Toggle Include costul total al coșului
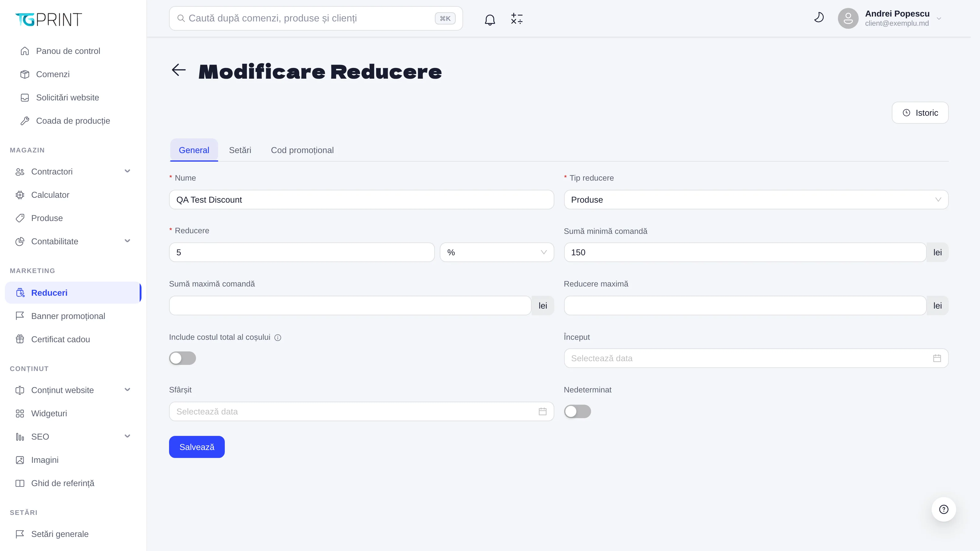Viewport: 980px width, 551px height. (x=183, y=358)
